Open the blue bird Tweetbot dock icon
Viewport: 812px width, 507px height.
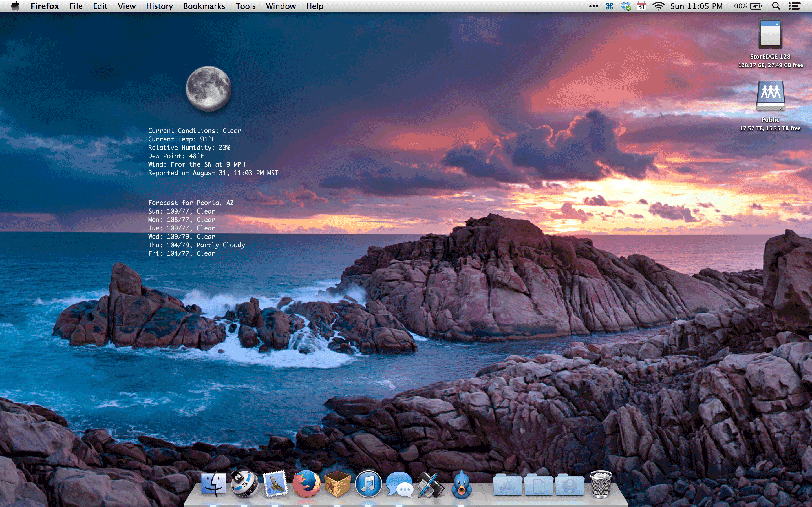point(462,484)
